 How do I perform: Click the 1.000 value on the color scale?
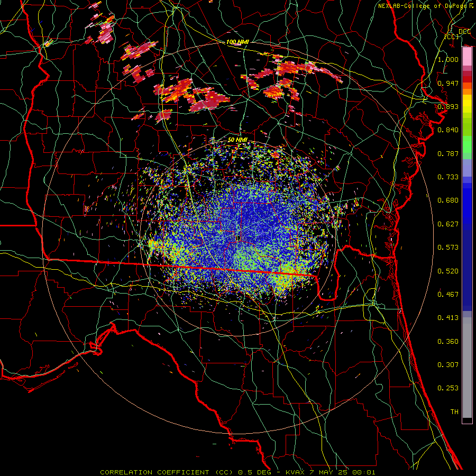click(448, 59)
